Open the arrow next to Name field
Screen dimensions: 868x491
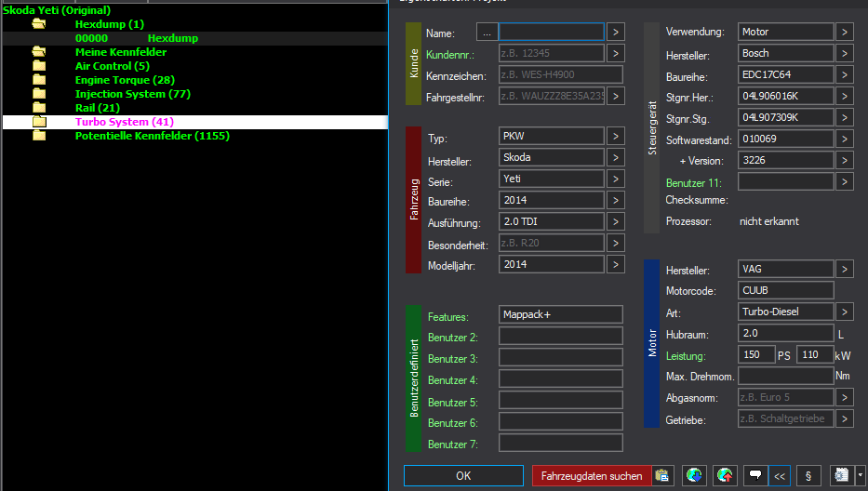[616, 33]
